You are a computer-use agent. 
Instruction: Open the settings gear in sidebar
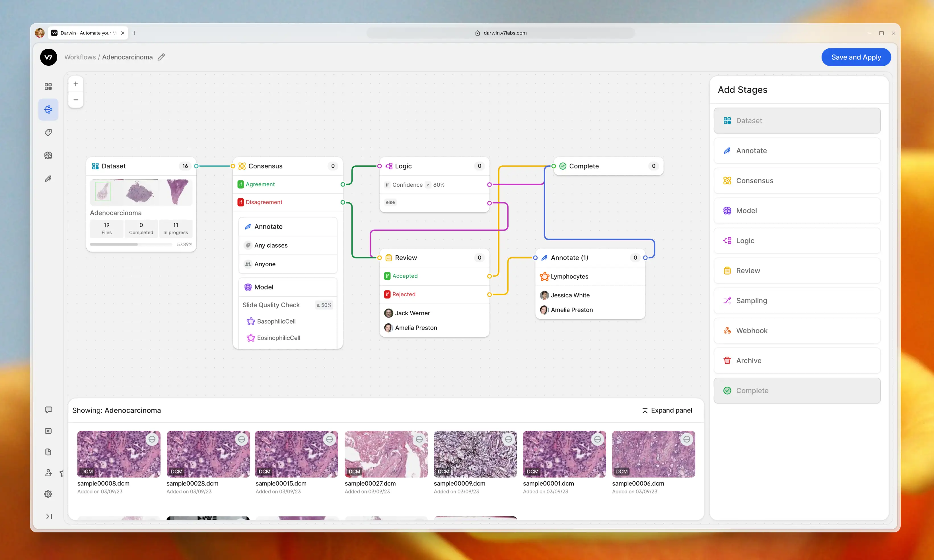[48, 494]
